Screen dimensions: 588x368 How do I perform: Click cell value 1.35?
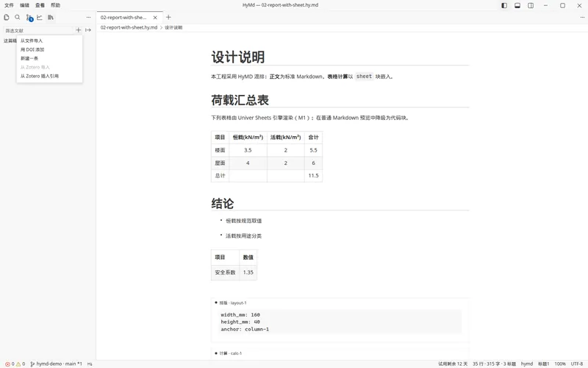248,272
